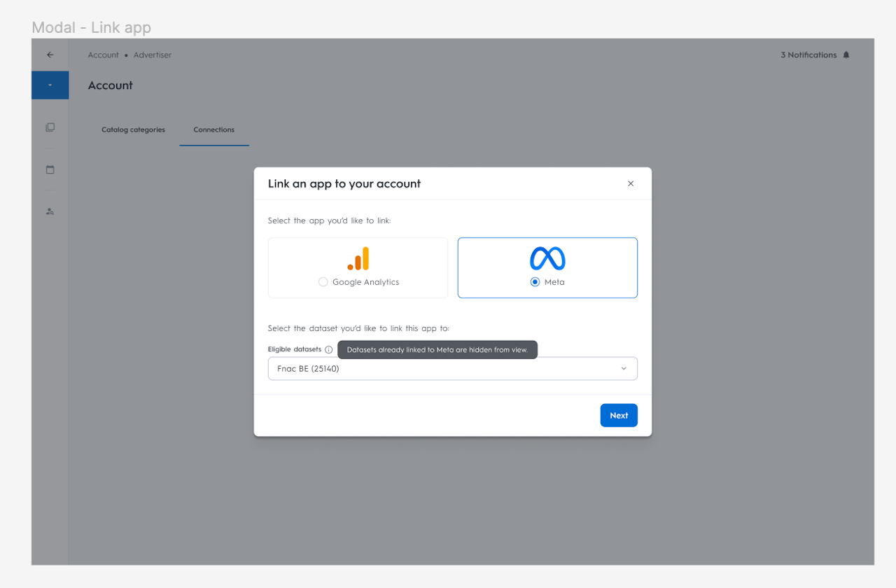Open the Fnac BE (25140) dataset dropdown
The image size is (896, 588).
452,369
